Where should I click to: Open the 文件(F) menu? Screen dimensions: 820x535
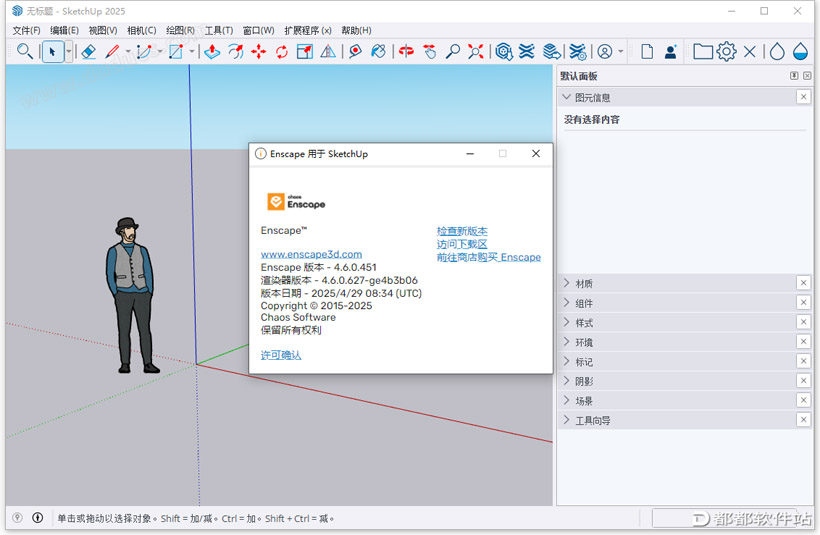[26, 30]
